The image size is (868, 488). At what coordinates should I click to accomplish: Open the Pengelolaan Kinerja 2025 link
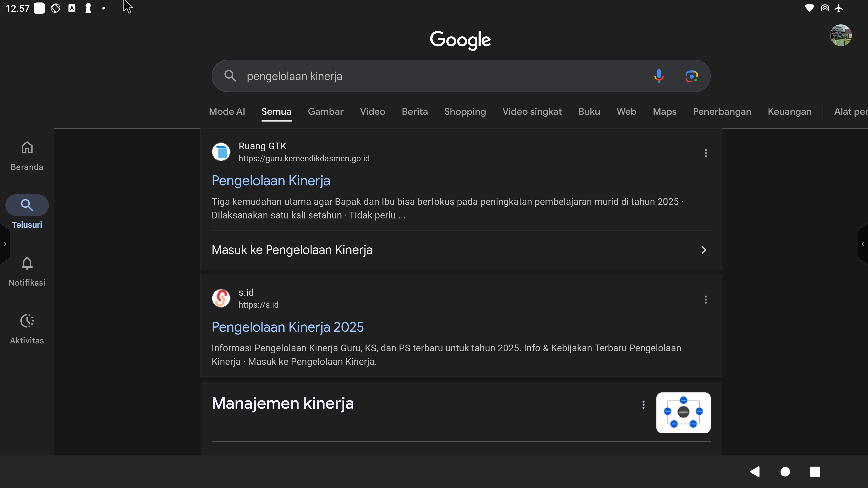click(288, 327)
